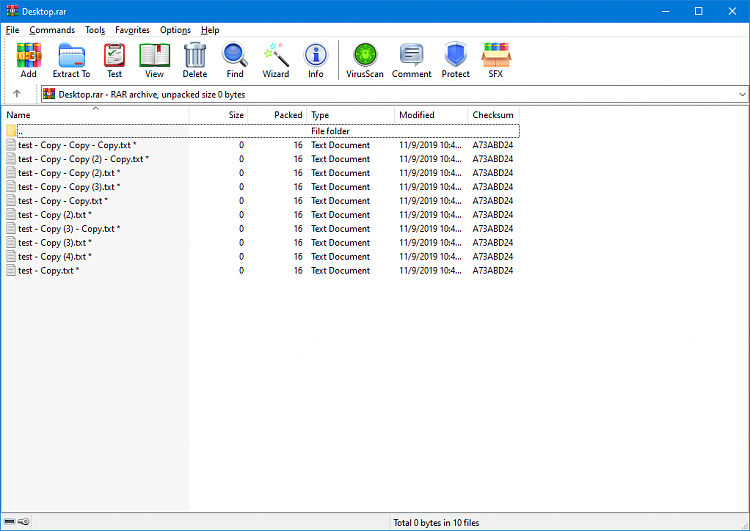Click file icon of test - Copy (4).txt
This screenshot has height=531, width=750.
pyautogui.click(x=11, y=256)
